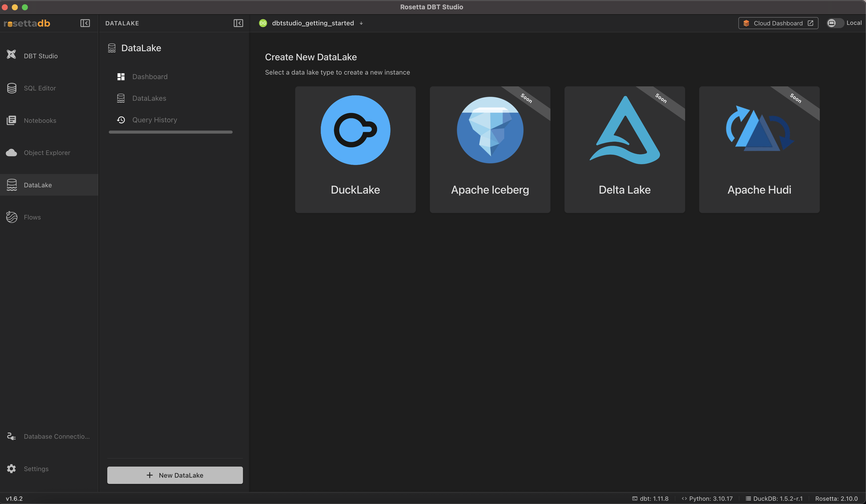Click the green DG project avatar

pyautogui.click(x=263, y=23)
